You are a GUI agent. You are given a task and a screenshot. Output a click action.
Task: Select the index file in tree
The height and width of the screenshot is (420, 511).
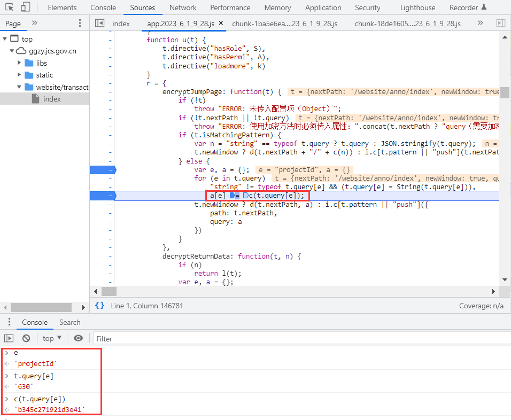(52, 99)
